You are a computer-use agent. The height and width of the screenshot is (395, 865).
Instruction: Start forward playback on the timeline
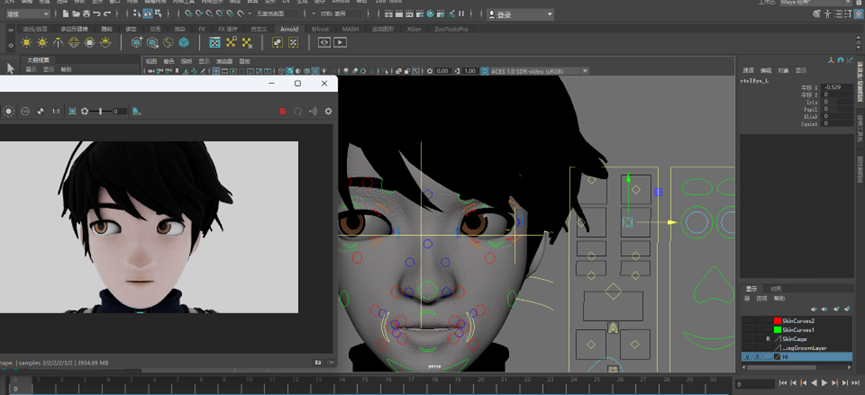(x=824, y=383)
